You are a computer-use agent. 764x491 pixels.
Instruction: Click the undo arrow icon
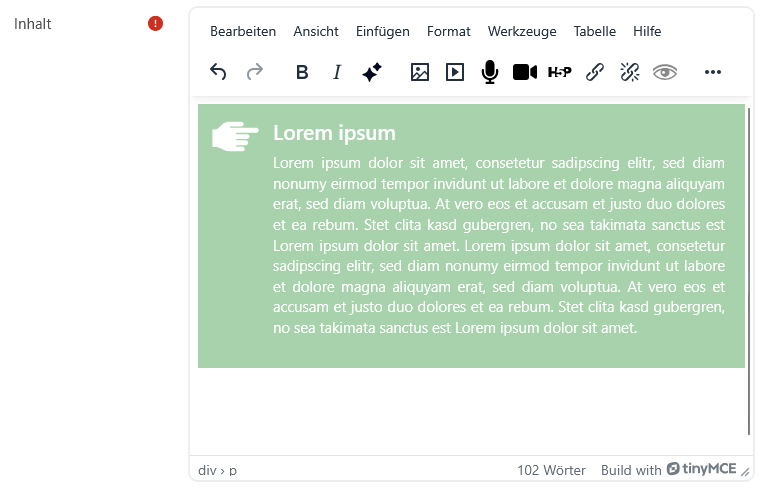pos(218,72)
